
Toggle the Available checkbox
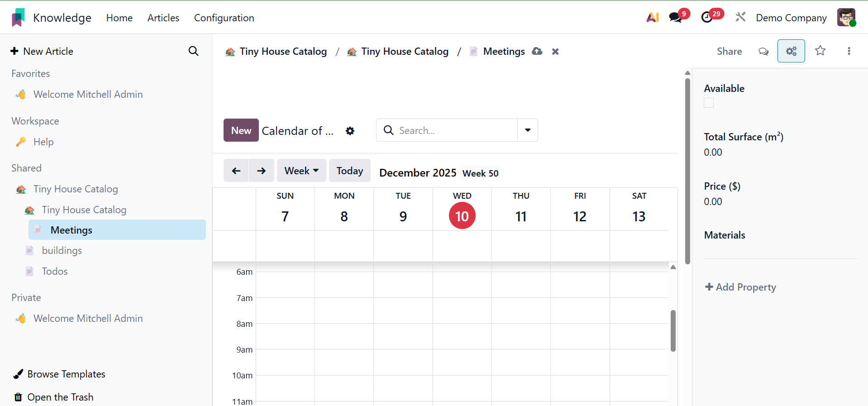point(709,103)
